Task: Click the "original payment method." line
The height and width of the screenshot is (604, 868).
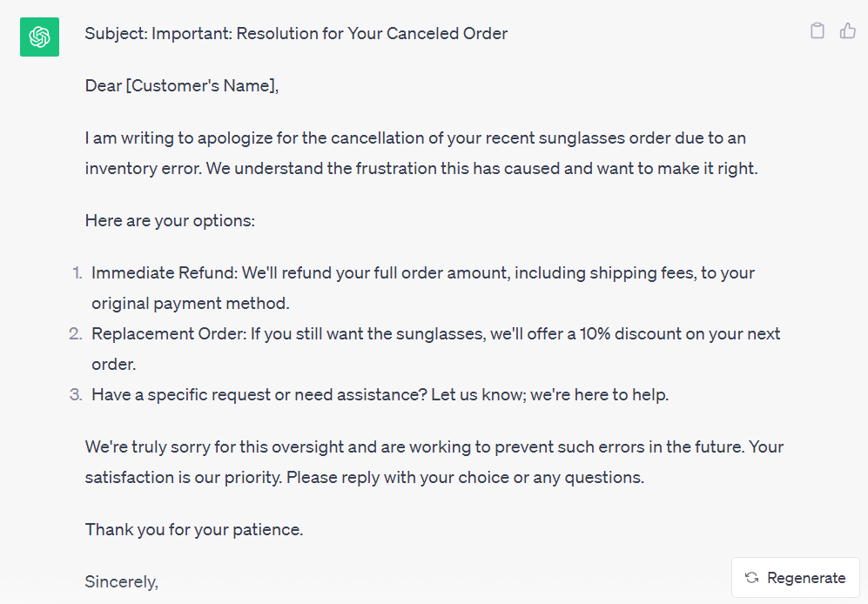Action: click(x=190, y=304)
